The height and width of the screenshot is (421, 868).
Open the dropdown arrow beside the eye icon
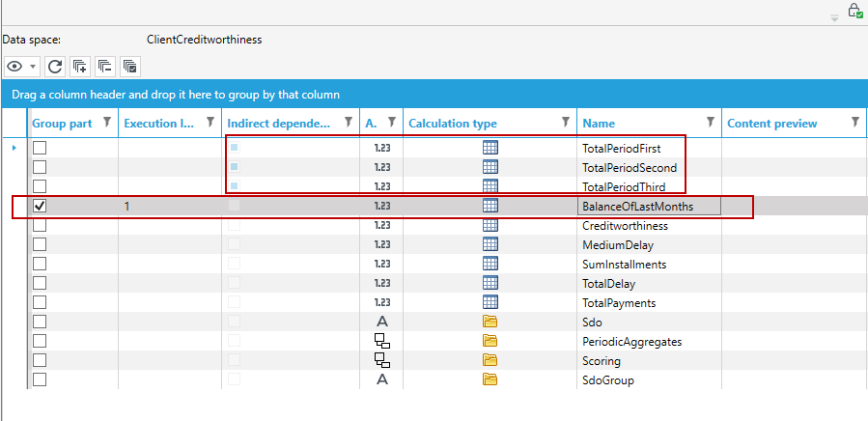33,67
